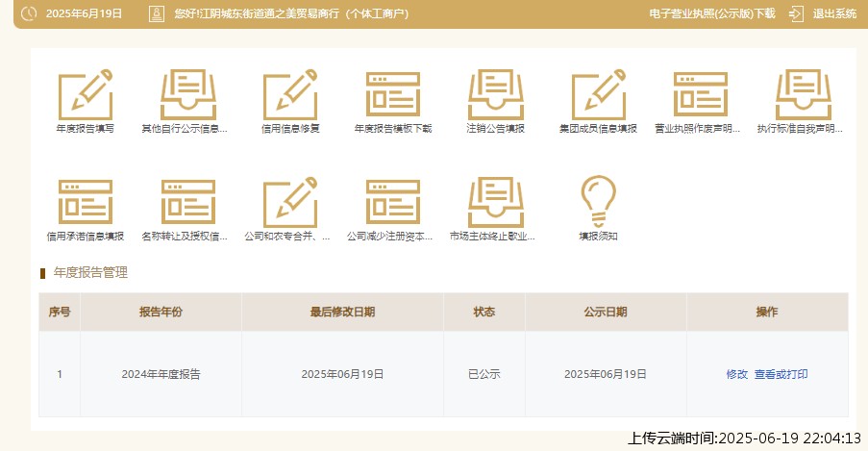Click the 公示日期 column header
The image size is (868, 451).
pos(605,312)
